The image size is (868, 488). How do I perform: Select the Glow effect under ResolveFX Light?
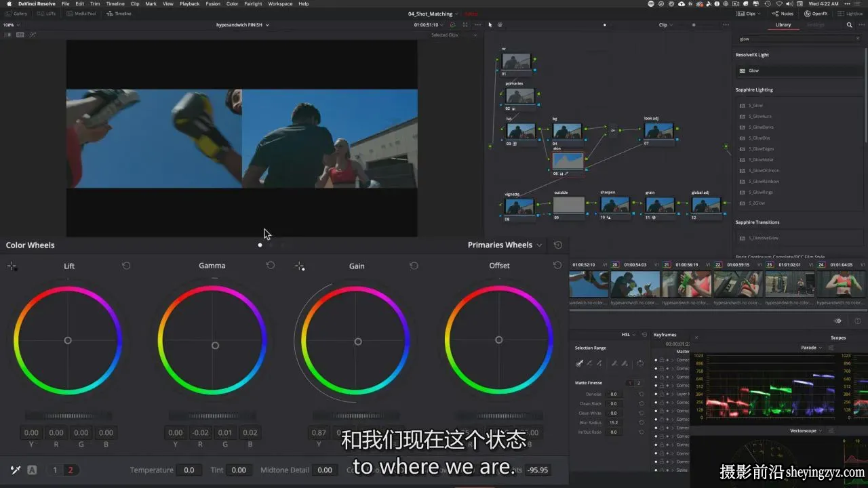tap(799, 70)
